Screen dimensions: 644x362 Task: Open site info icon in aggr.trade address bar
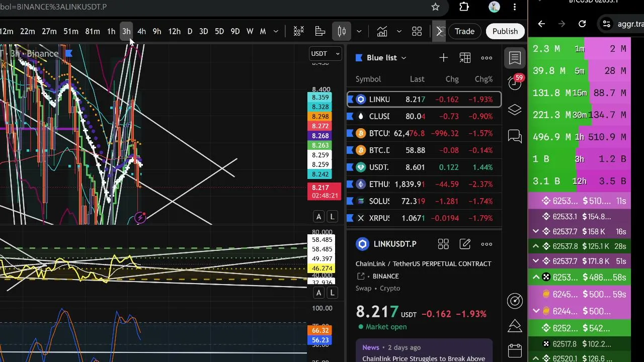(607, 24)
